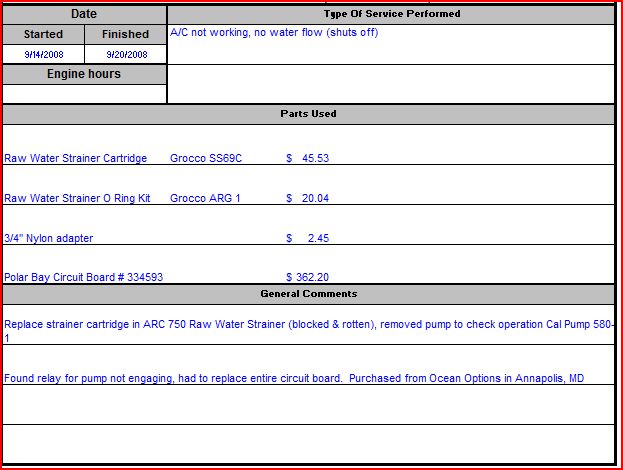Click the blank second service description row
Viewport: 623px width, 470px height.
[391, 84]
